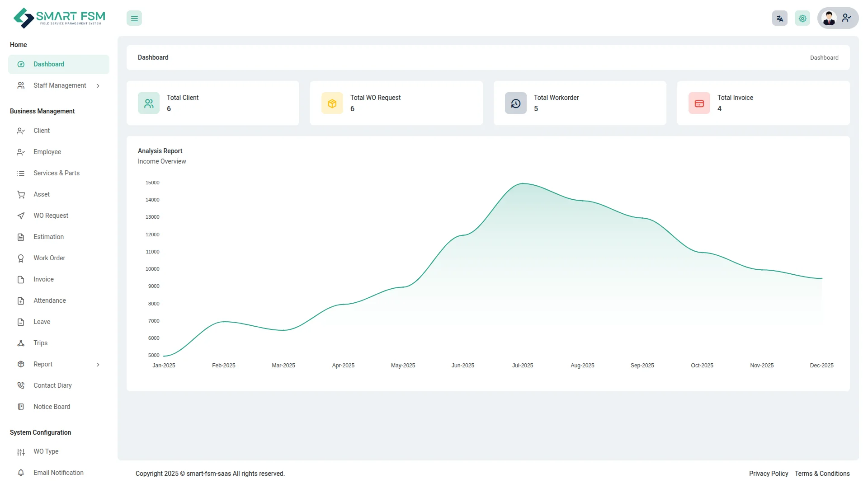Click the Total WO Request box icon
Screen dimensions: 868x488
coord(332,103)
